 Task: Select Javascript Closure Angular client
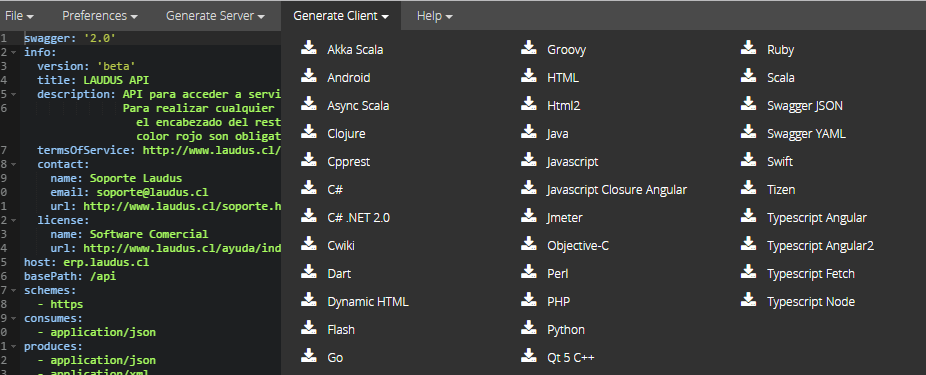point(617,190)
